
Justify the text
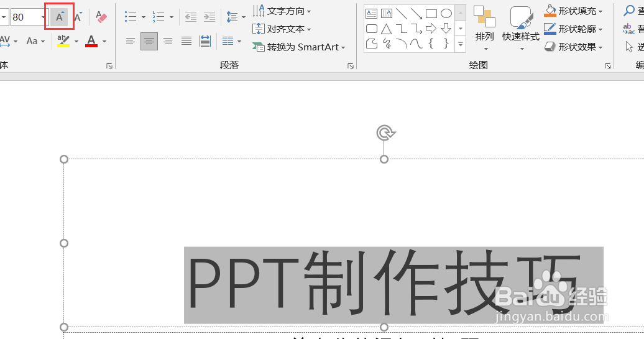186,41
